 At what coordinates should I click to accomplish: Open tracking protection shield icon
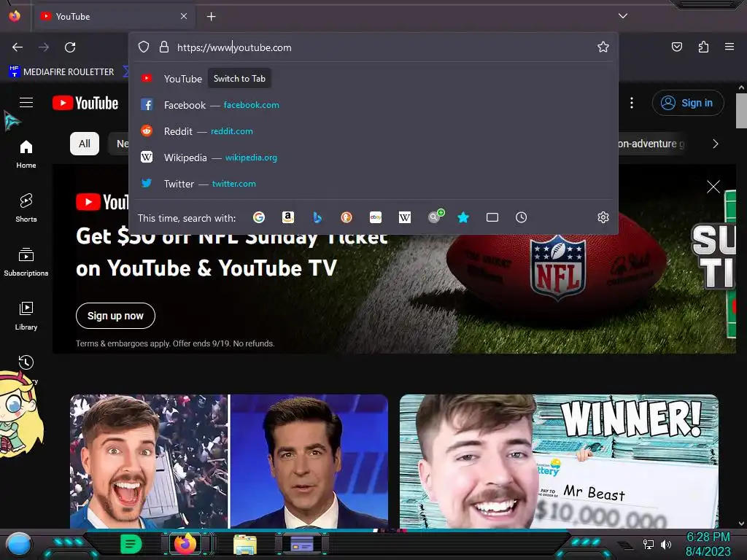coord(144,47)
